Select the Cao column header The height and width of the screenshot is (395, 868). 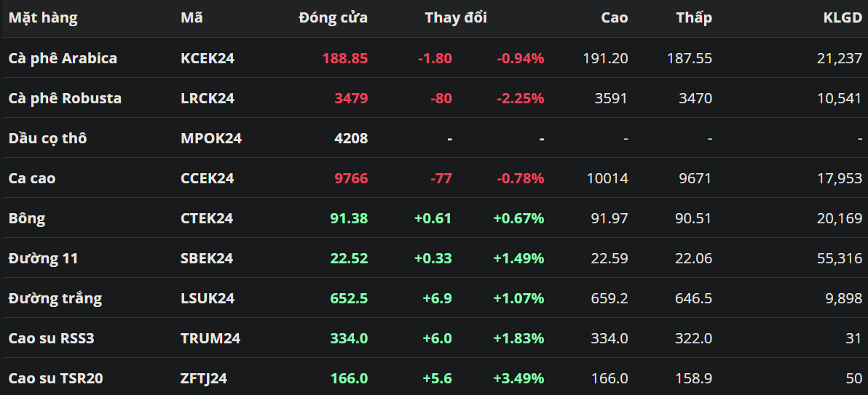614,17
